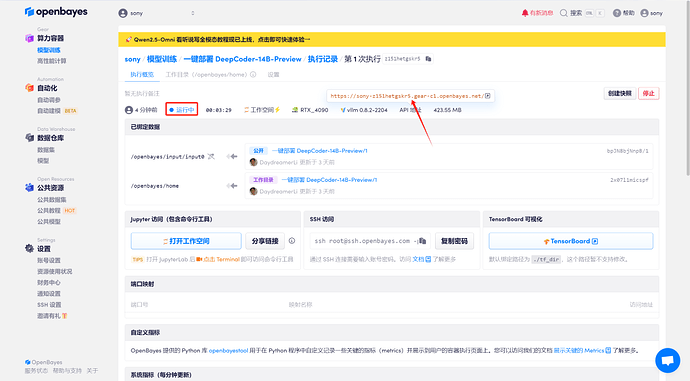Open SSH 设置 in the sidebar
The image size is (690, 381).
click(x=49, y=304)
